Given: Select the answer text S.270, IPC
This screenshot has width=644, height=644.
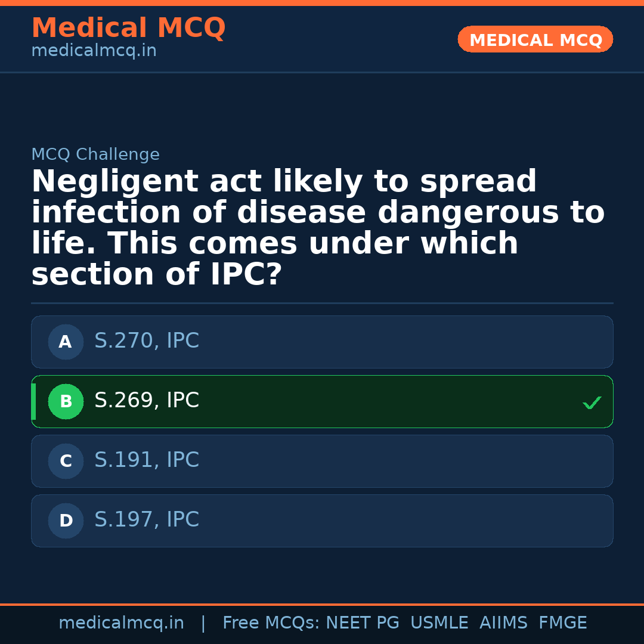Looking at the screenshot, I should point(147,341).
